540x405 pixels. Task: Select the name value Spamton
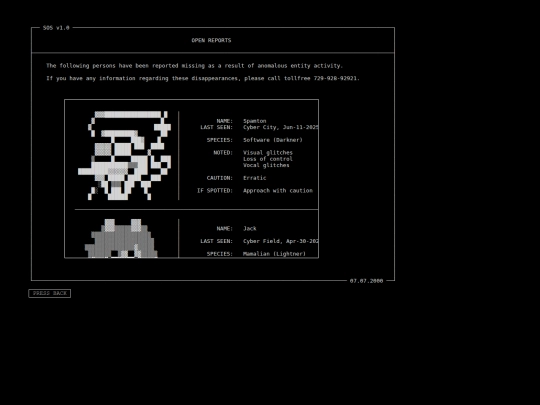tap(255, 121)
